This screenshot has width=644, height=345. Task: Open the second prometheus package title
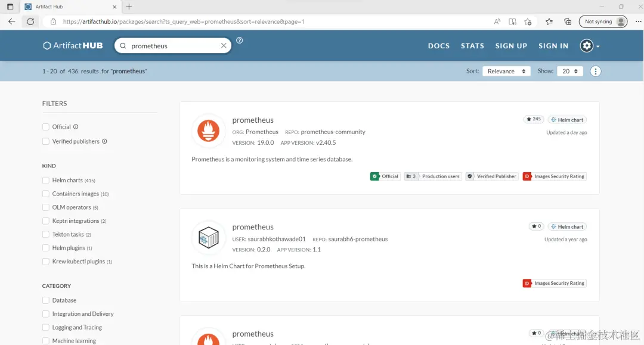253,227
